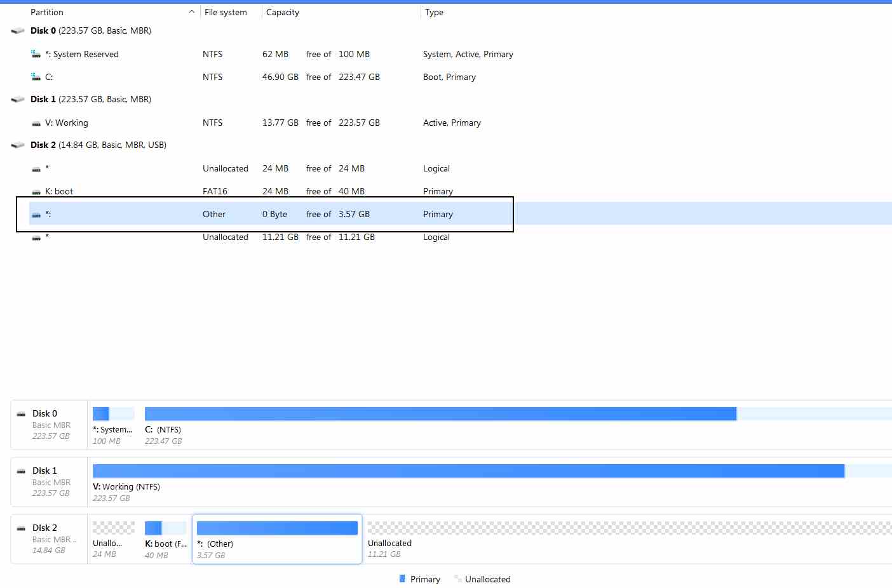Viewport: 892px width, 588px height.
Task: Click the Primary legend color swatch
Action: 402,578
